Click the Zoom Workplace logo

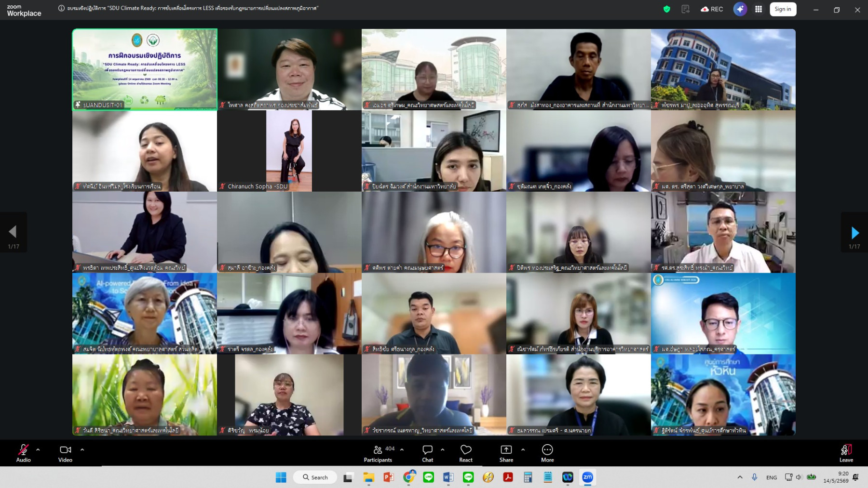24,11
